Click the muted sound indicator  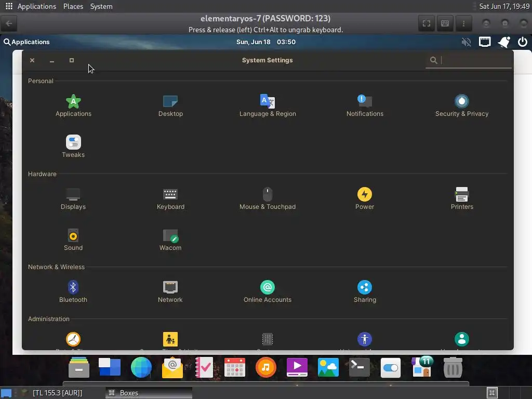point(466,42)
